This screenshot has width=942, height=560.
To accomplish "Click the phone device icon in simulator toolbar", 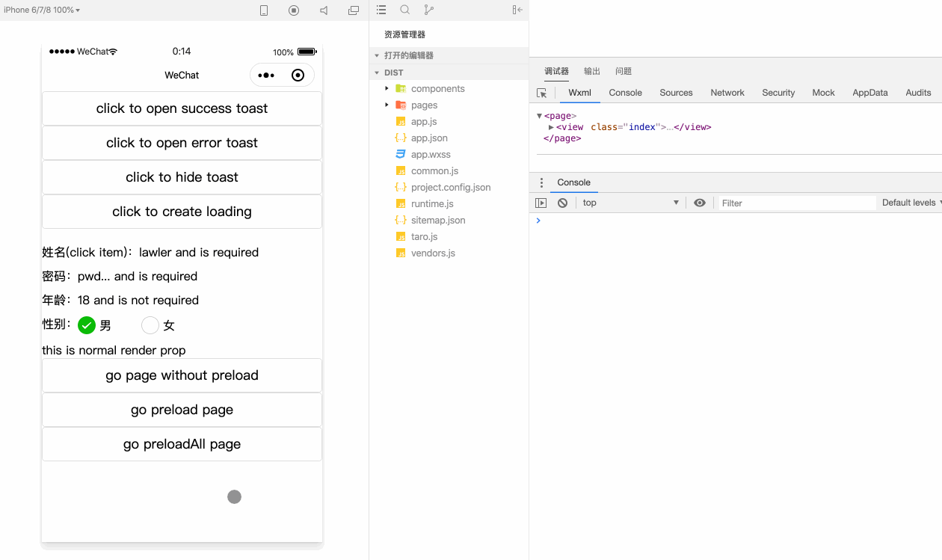I will tap(264, 10).
